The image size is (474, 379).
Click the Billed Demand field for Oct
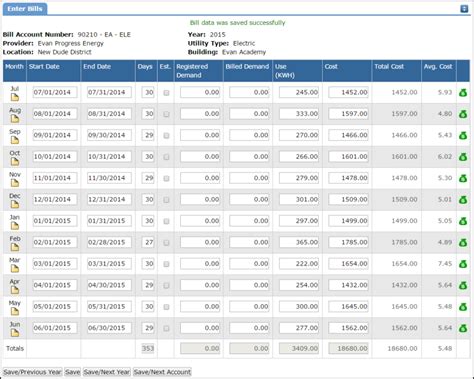click(x=249, y=156)
